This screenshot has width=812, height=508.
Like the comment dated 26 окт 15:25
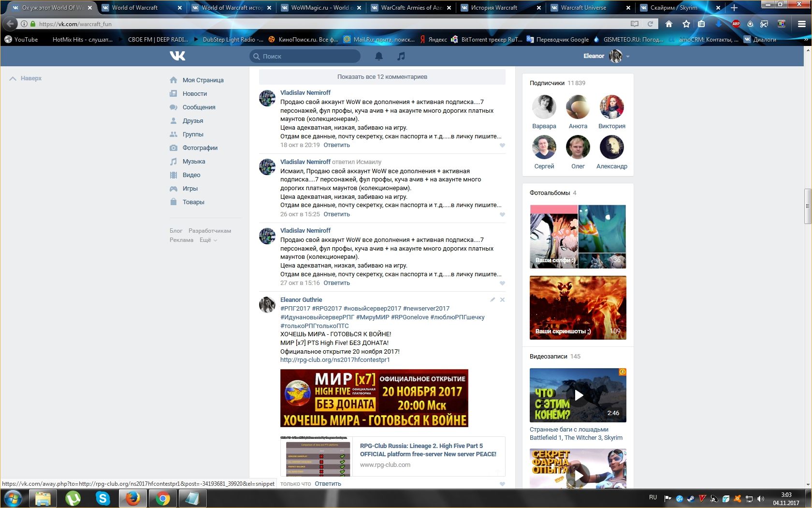[x=502, y=214]
